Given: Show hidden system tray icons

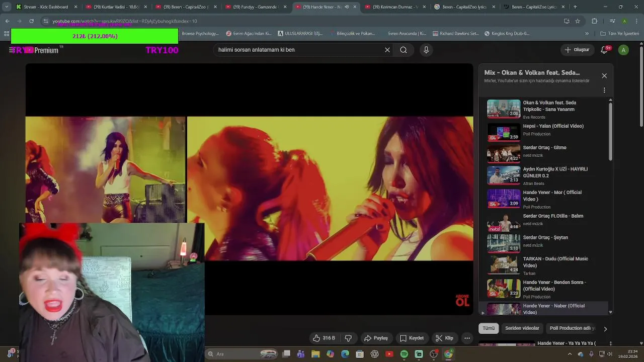Looking at the screenshot, I should [570, 354].
